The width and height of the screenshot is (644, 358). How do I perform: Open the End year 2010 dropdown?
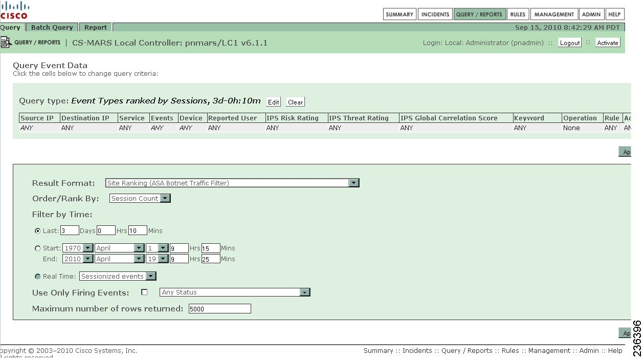(78, 259)
